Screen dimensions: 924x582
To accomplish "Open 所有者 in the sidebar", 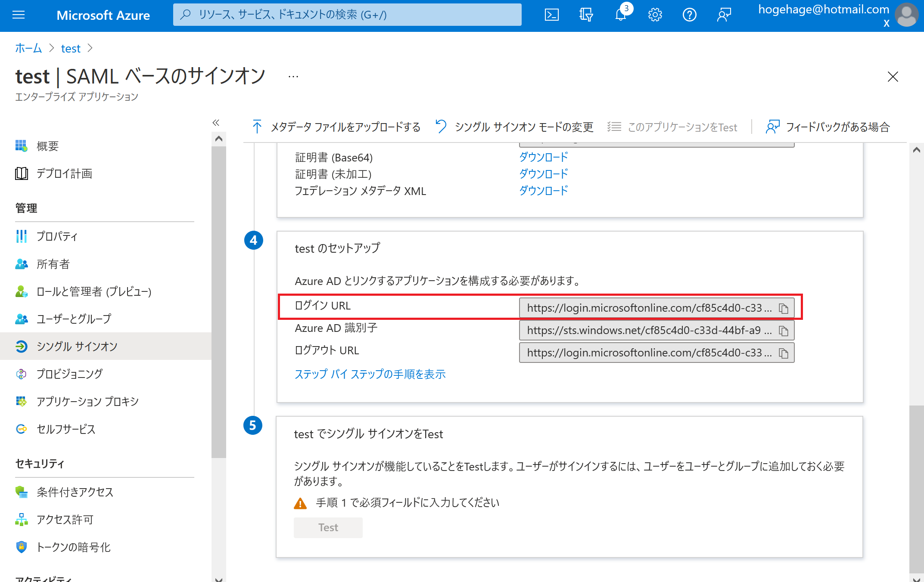I will tap(106, 264).
